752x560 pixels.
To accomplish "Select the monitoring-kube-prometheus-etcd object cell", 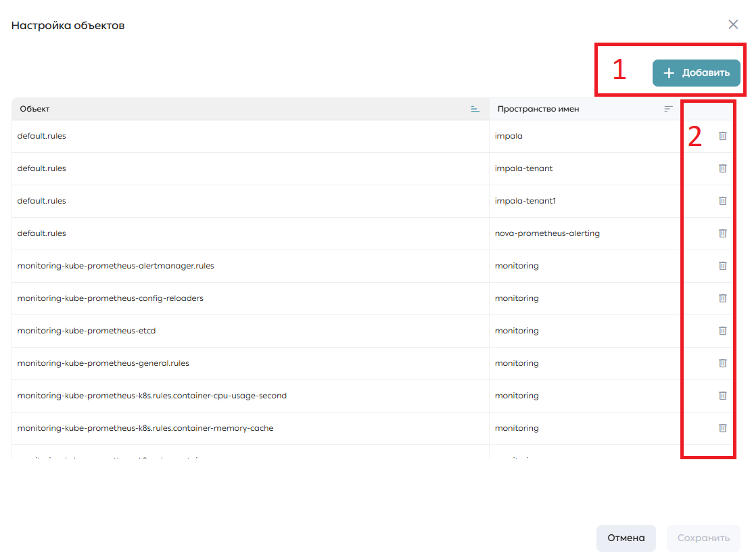I will click(250, 331).
